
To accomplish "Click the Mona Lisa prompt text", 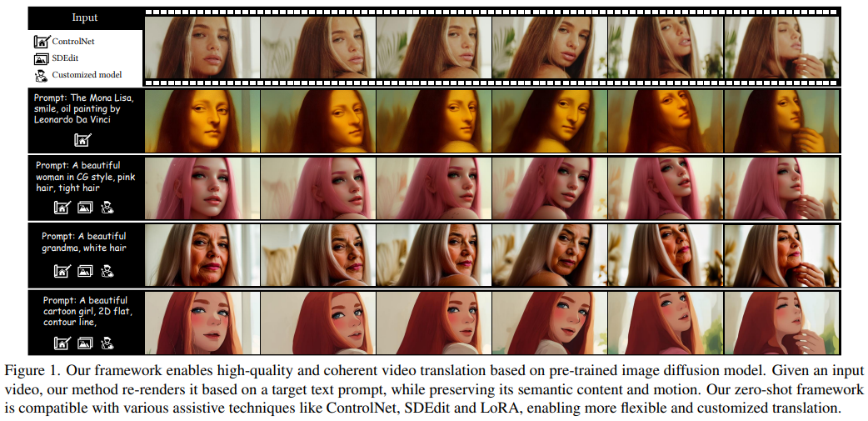I will [83, 108].
